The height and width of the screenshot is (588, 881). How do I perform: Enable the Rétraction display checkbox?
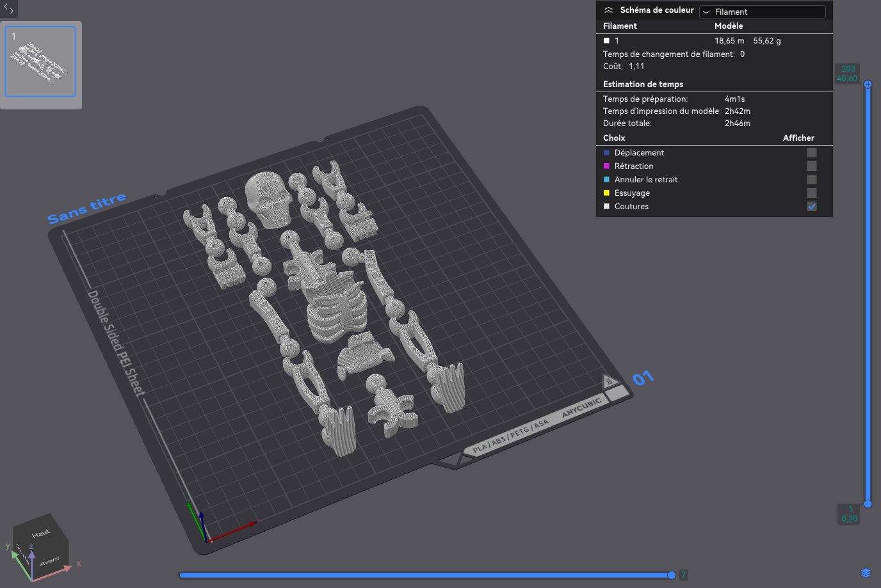click(x=812, y=166)
